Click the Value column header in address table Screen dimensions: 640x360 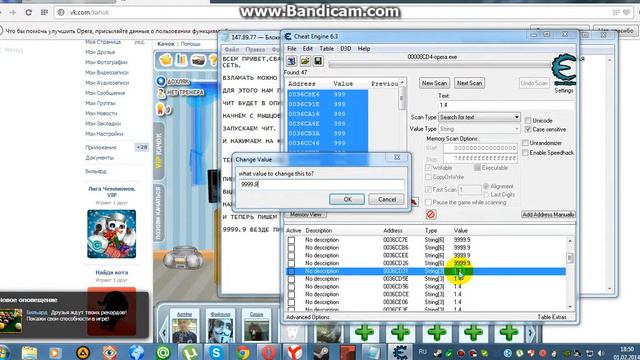461,231
